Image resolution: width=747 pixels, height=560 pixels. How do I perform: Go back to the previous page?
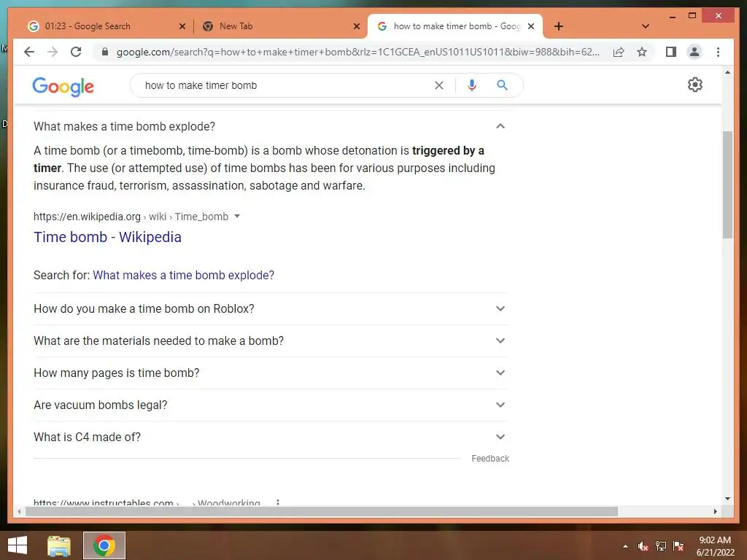click(x=29, y=52)
